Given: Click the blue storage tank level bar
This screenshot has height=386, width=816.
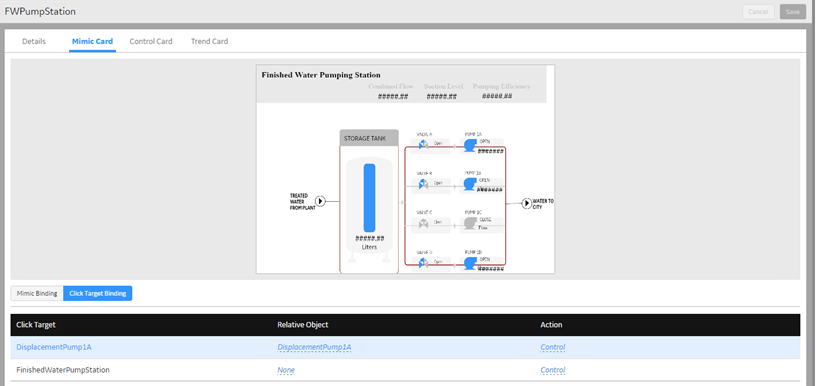Looking at the screenshot, I should coord(369,198).
